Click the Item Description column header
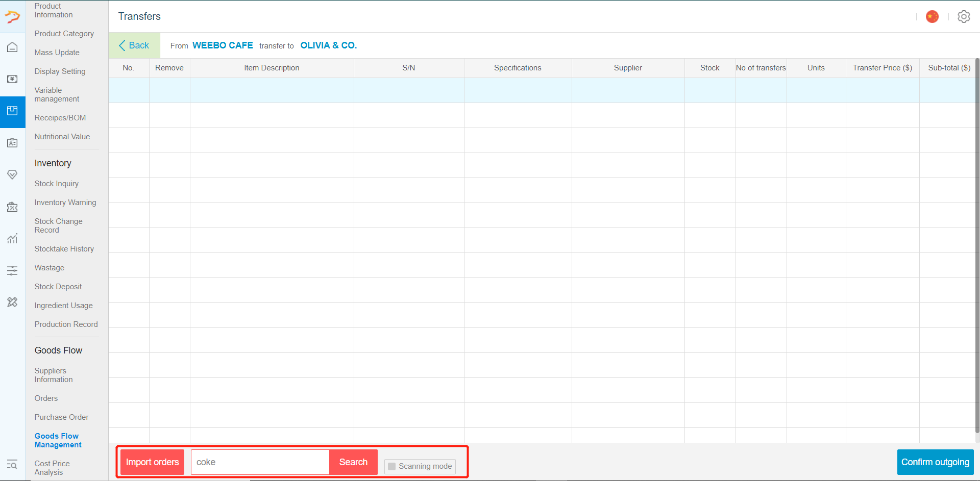The height and width of the screenshot is (481, 980). pyautogui.click(x=272, y=68)
